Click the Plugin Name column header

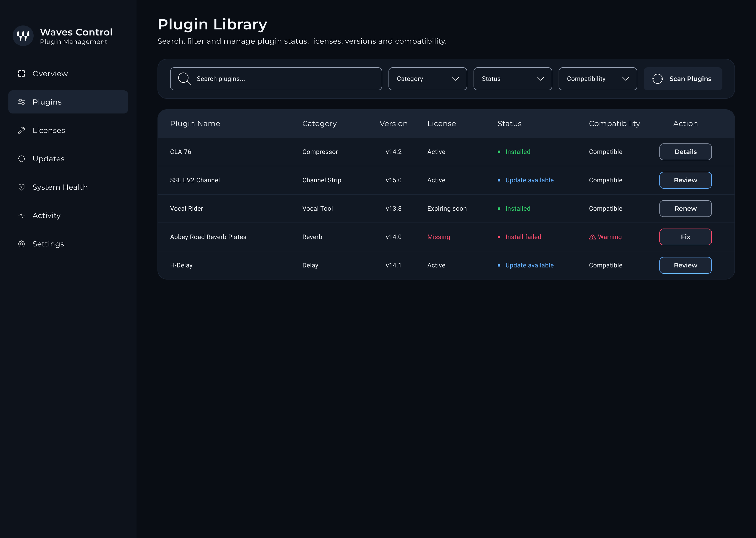[195, 123]
